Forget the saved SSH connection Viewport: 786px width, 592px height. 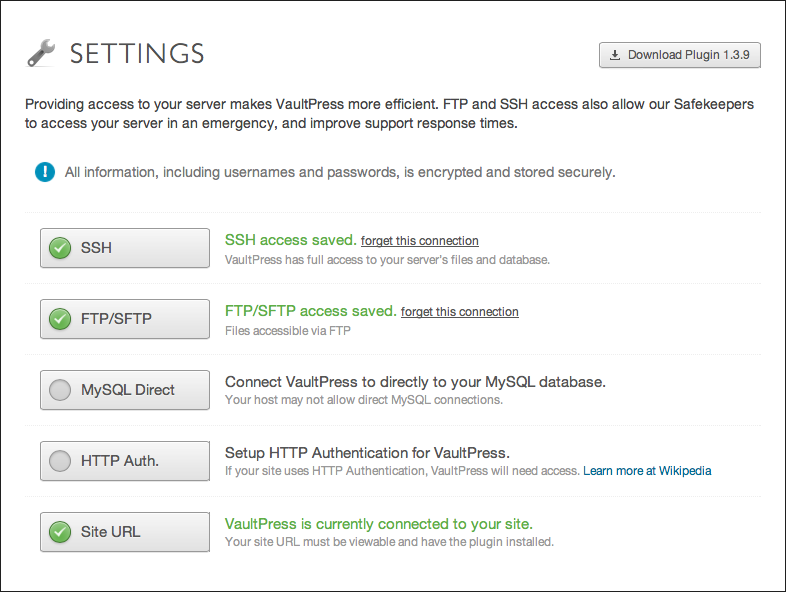(x=419, y=241)
